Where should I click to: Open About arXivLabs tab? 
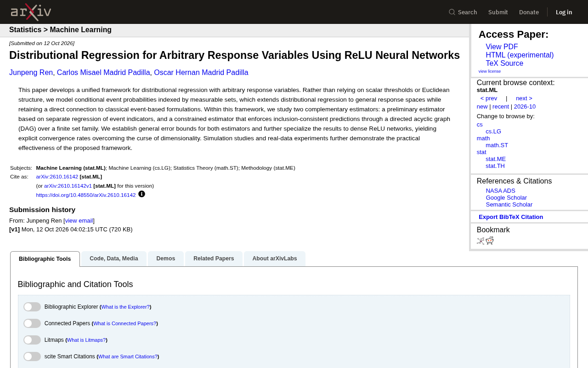tap(275, 259)
